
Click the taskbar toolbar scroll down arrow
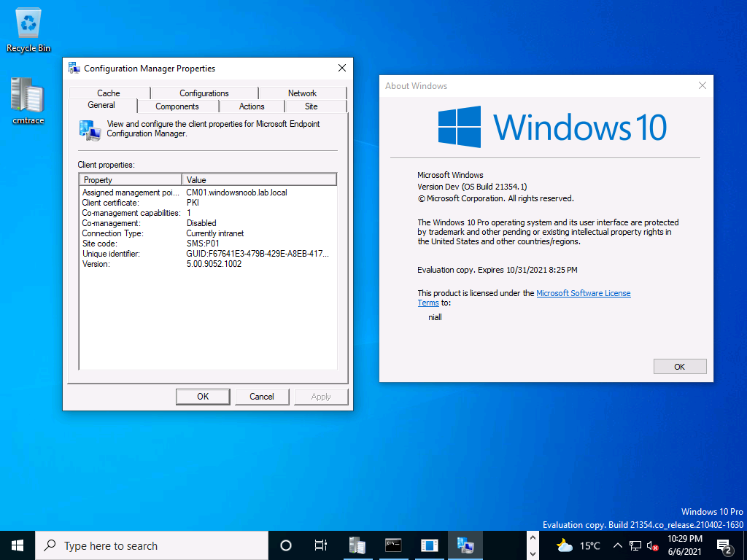(533, 553)
